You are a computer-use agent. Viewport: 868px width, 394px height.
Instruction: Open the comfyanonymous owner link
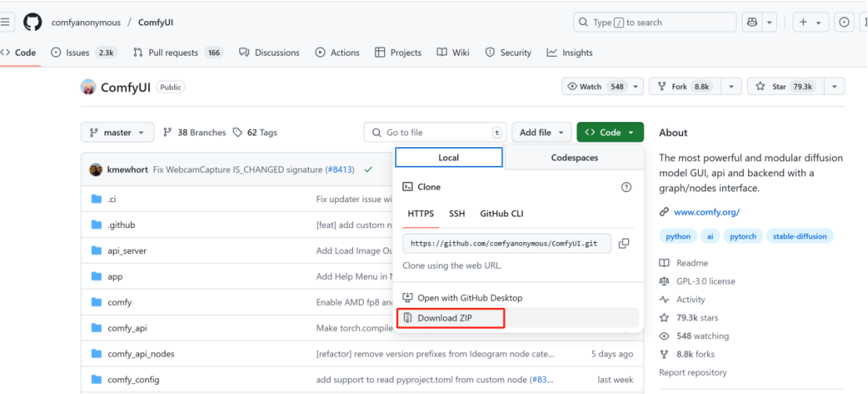pyautogui.click(x=85, y=23)
